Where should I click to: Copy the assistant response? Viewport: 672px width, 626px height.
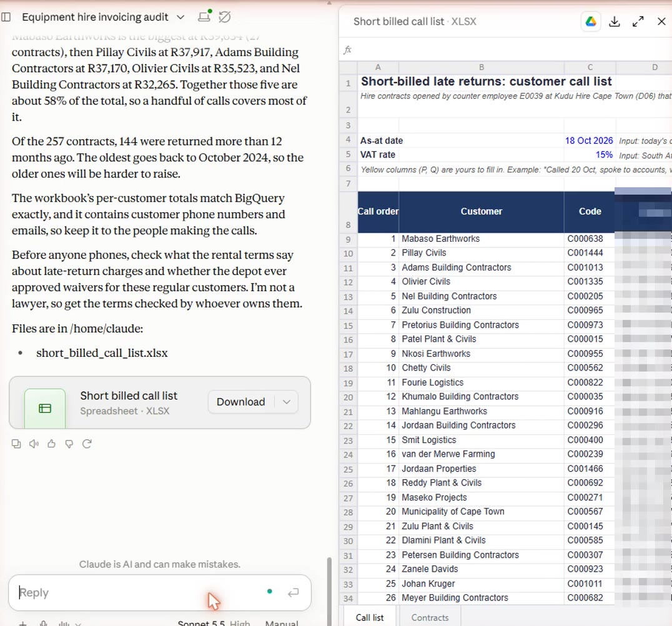click(16, 444)
